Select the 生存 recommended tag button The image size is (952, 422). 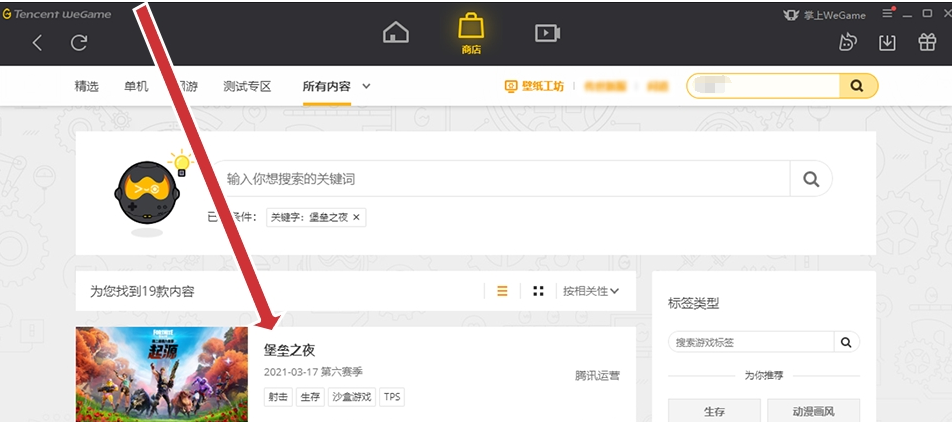pyautogui.click(x=714, y=411)
